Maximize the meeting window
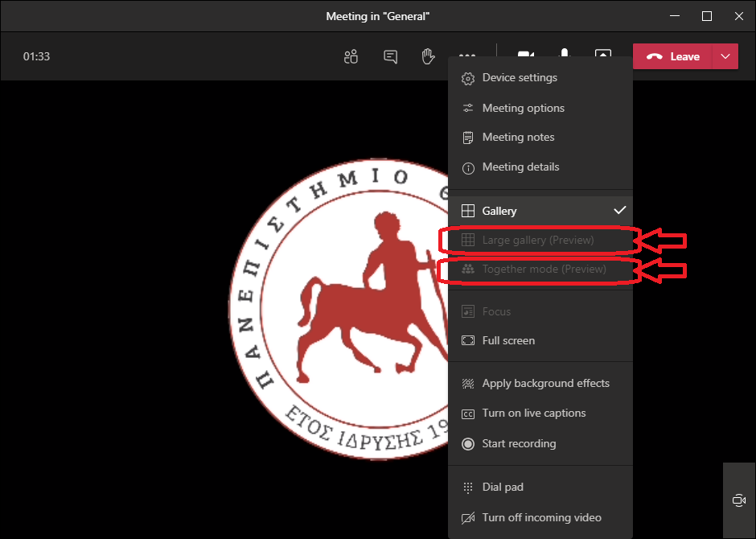Viewport: 756px width, 539px height. (707, 16)
